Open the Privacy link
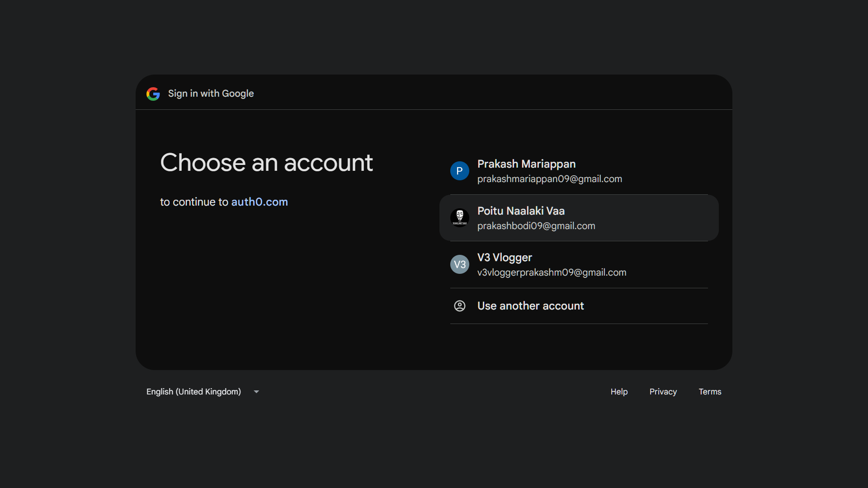868x488 pixels. [663, 392]
